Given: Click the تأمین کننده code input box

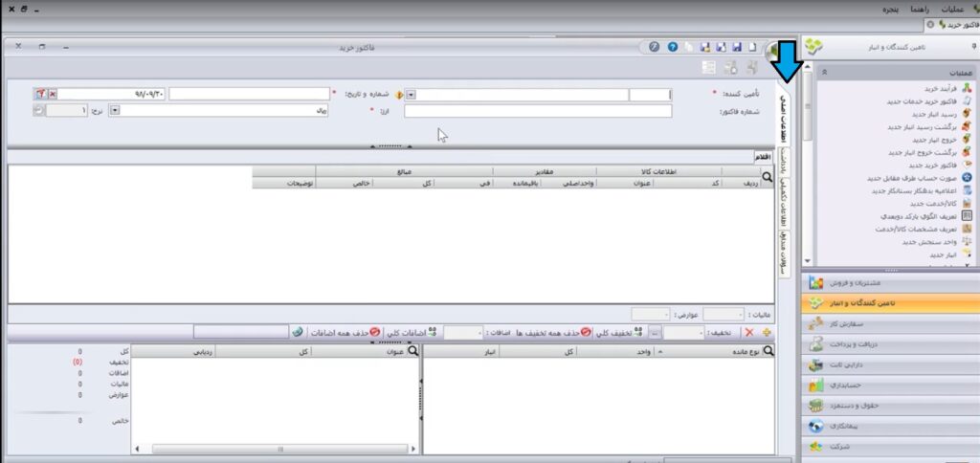Looking at the screenshot, I should [x=650, y=95].
